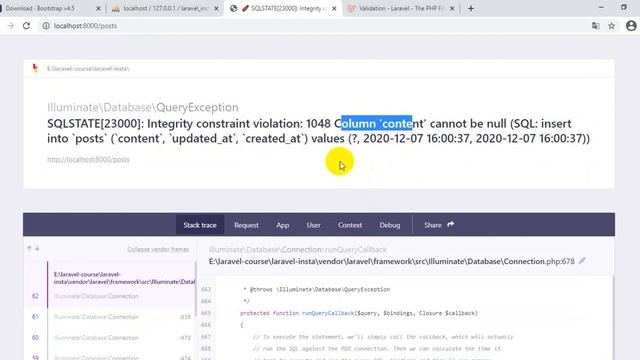Click the site information icon in address bar
Image resolution: width=640 pixels, height=360 pixels.
46,26
